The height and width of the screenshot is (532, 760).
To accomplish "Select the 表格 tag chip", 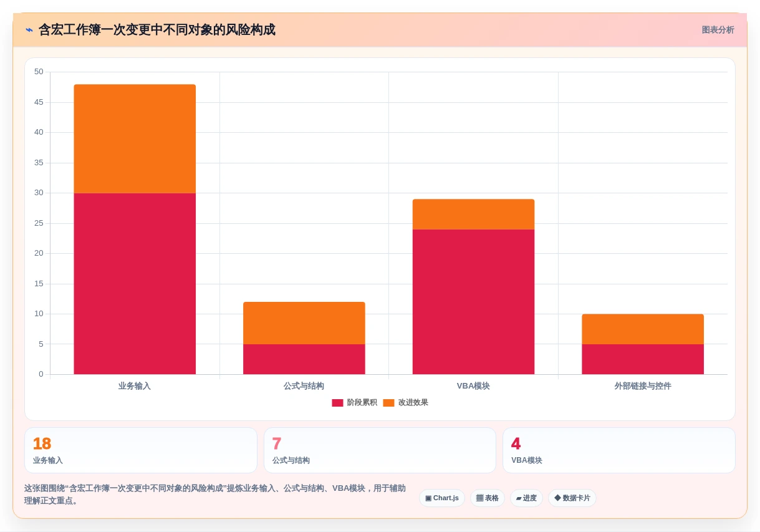I will [488, 498].
